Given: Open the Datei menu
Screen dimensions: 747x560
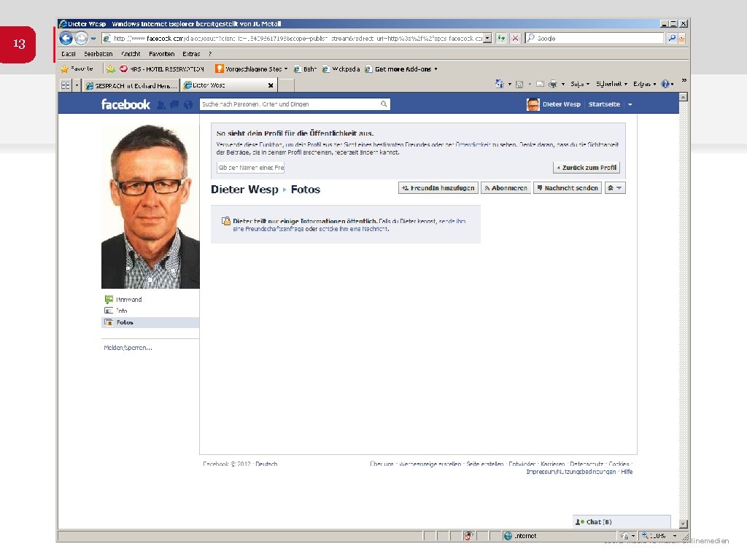Looking at the screenshot, I should pos(68,54).
